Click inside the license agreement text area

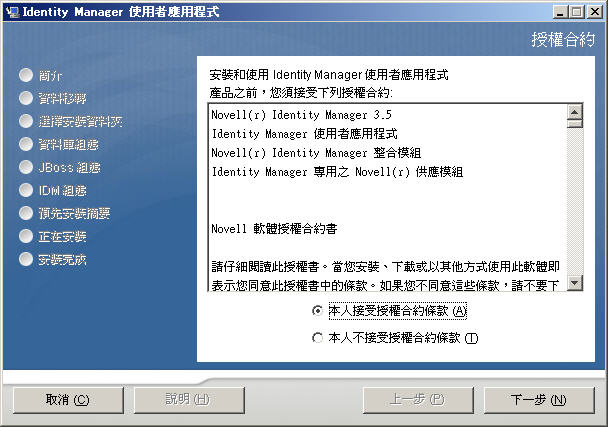(388, 197)
